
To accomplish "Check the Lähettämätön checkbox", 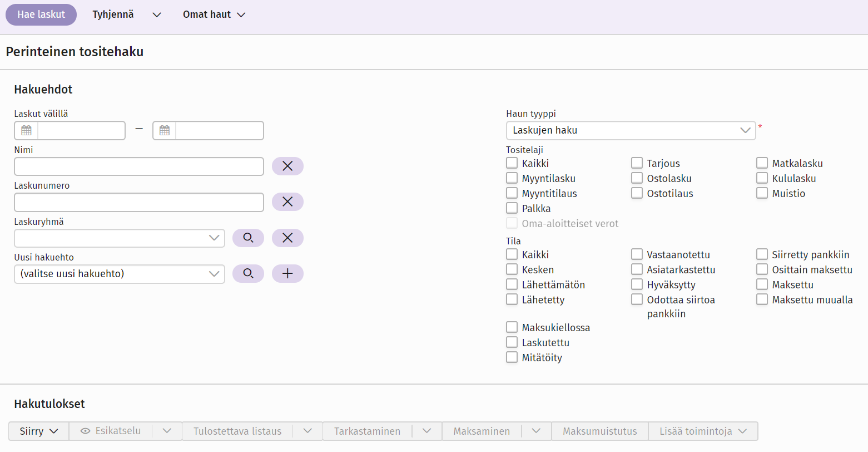I will (512, 284).
